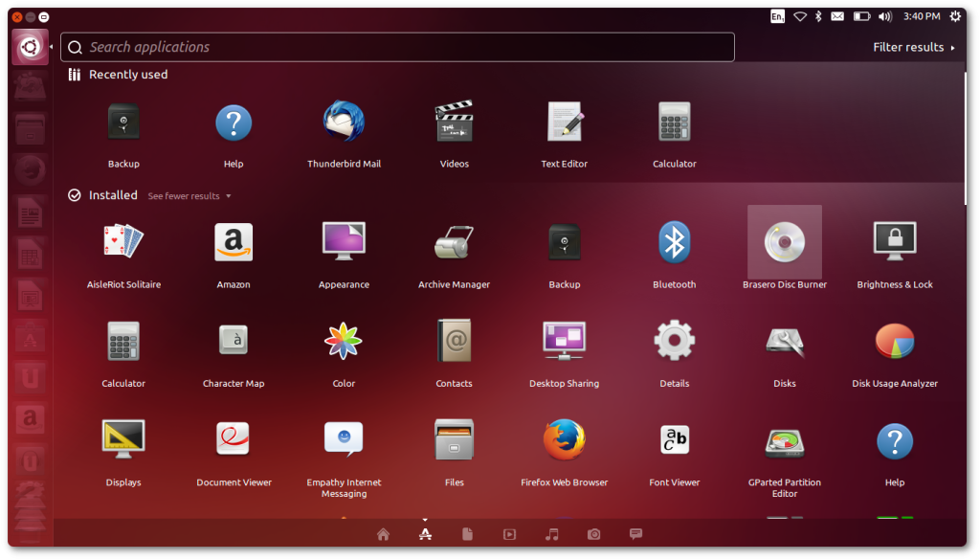Switch to the Videos lens
This screenshot has height=560, width=980.
click(509, 534)
